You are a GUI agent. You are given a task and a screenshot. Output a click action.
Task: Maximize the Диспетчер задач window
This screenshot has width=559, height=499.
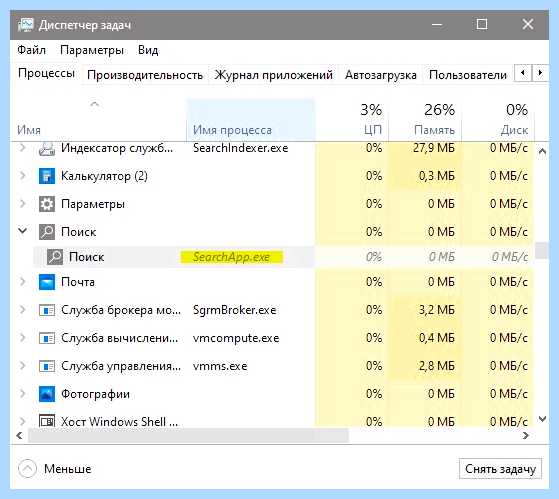482,25
